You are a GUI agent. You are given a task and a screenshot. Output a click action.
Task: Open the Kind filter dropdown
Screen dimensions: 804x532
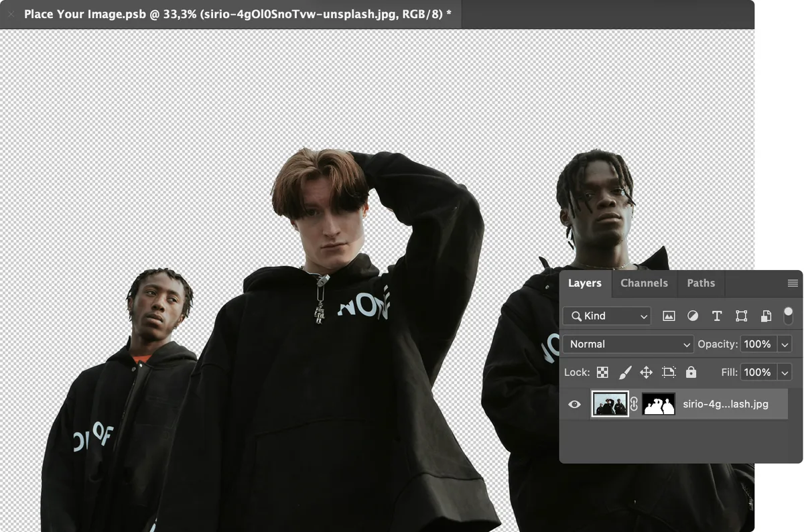(x=607, y=316)
